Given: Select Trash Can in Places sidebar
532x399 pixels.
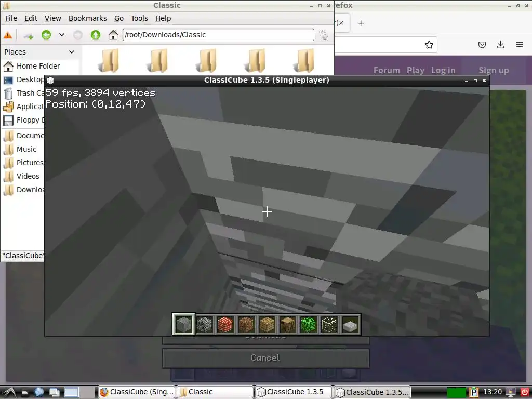Looking at the screenshot, I should point(23,93).
